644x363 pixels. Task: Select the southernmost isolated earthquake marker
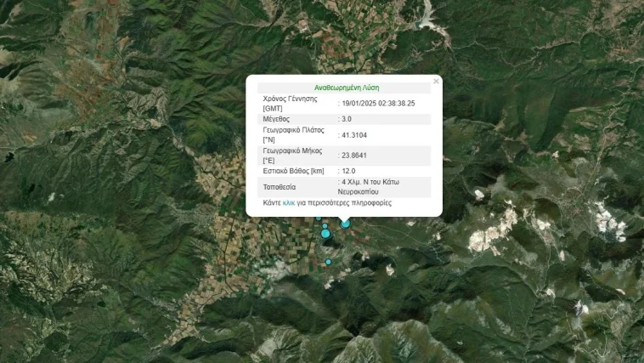coord(329,262)
